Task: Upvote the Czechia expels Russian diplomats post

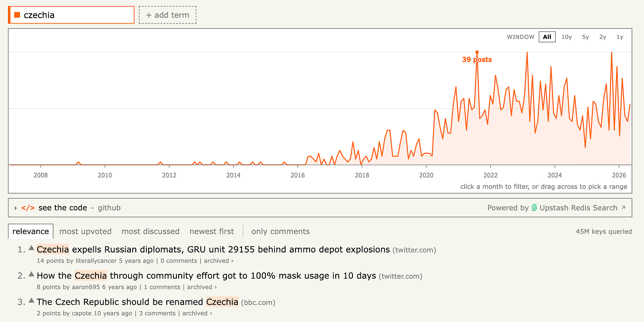Action: point(31,248)
